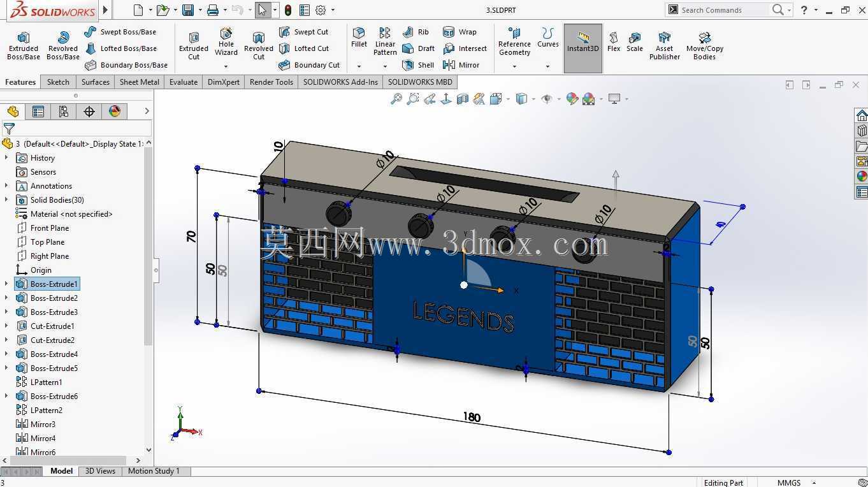The height and width of the screenshot is (487, 868).
Task: Switch to the Surfaces tab
Action: [96, 82]
